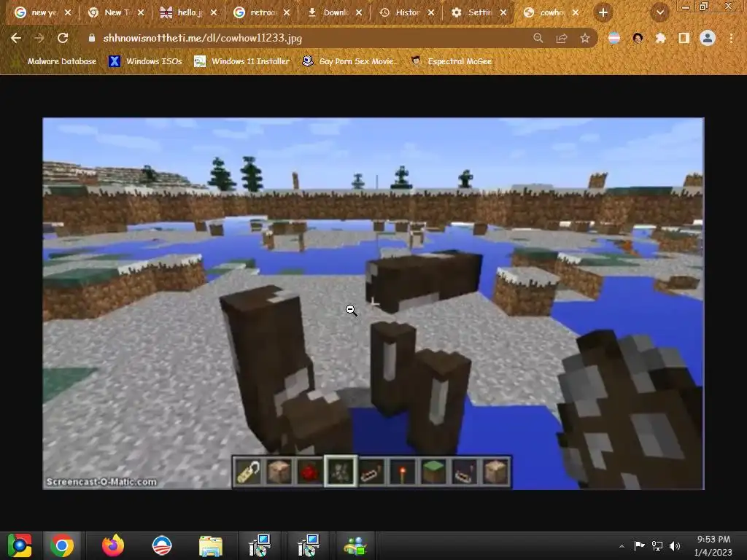
Task: Open the people messenger taskbar icon
Action: coord(355,546)
